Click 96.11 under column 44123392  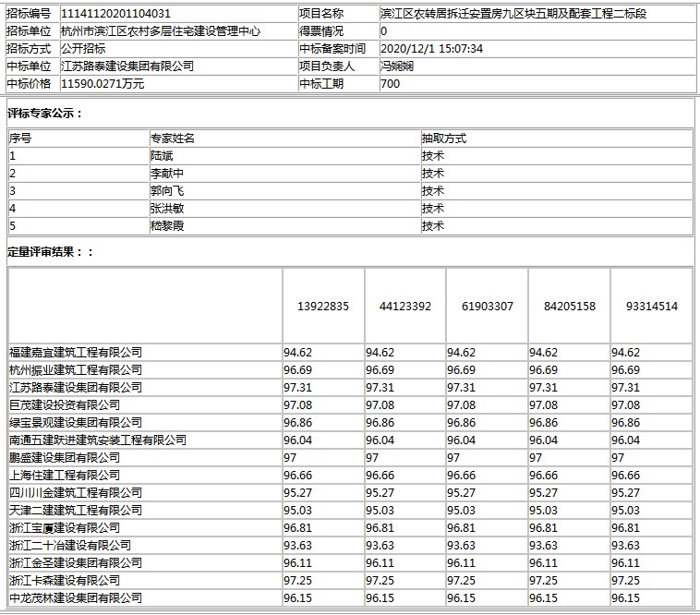(x=380, y=562)
